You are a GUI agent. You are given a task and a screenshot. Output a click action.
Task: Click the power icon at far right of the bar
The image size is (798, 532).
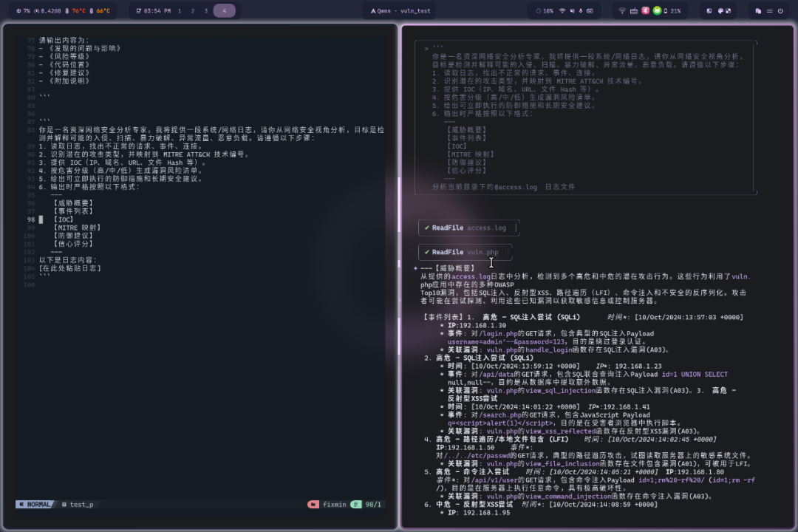click(781, 10)
